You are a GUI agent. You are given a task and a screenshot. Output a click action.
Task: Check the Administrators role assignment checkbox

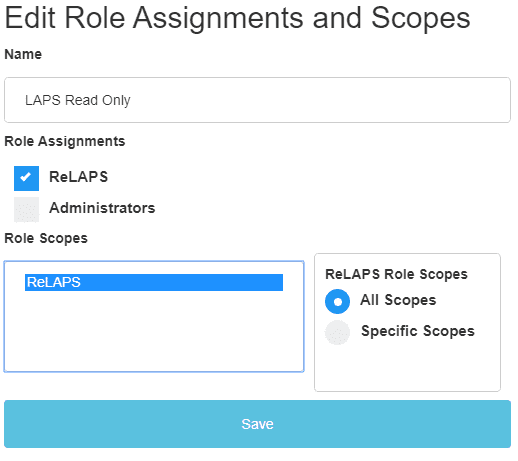pyautogui.click(x=26, y=209)
